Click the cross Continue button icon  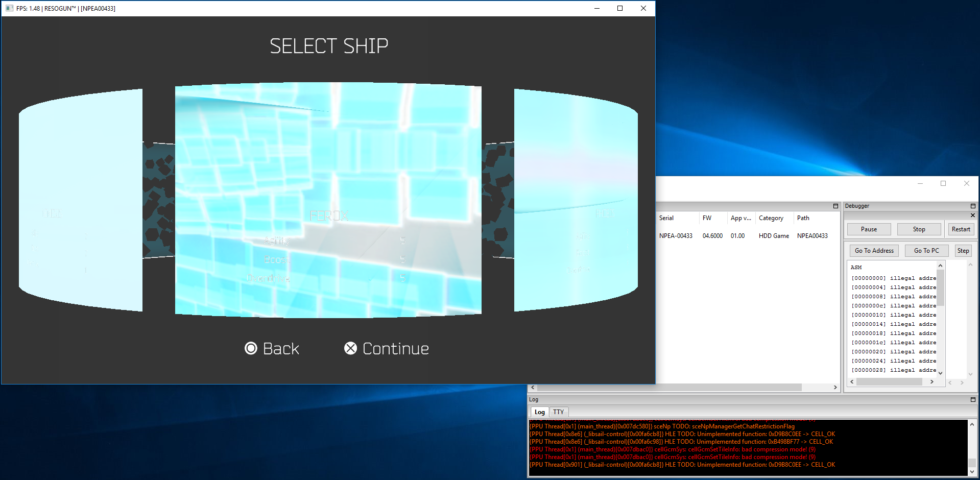(x=350, y=348)
